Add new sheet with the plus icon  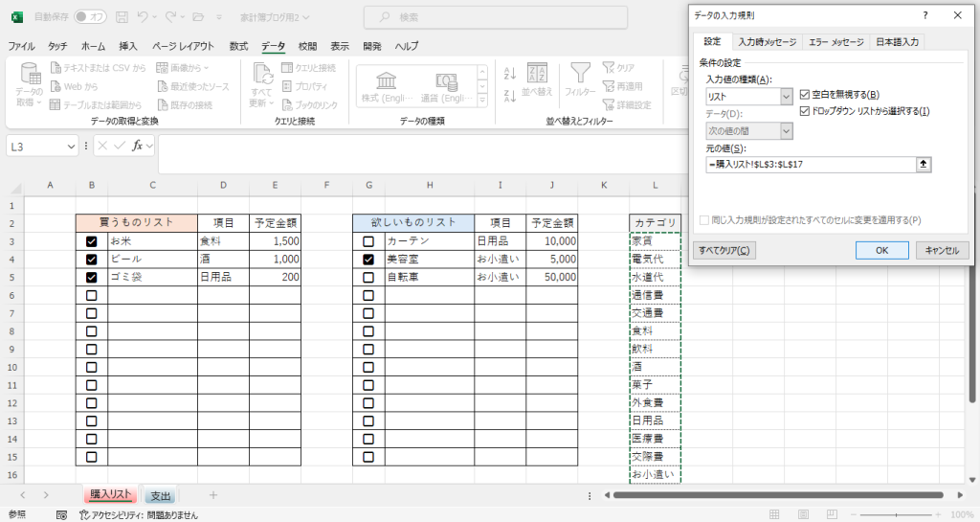pos(213,495)
